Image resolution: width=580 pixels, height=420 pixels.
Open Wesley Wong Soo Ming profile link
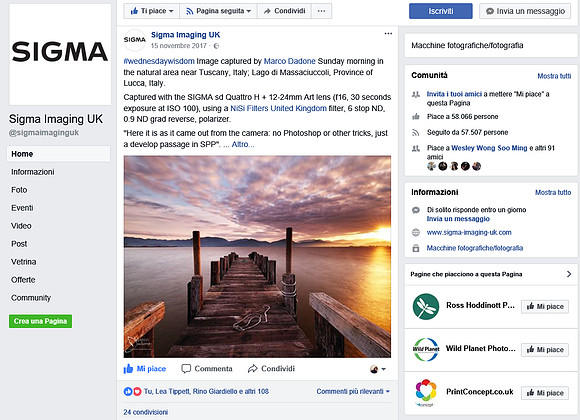pos(489,148)
